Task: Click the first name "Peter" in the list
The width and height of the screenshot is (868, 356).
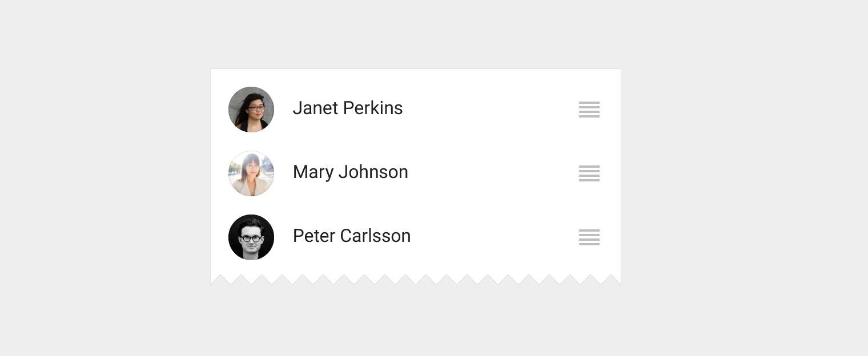Action: pyautogui.click(x=314, y=236)
